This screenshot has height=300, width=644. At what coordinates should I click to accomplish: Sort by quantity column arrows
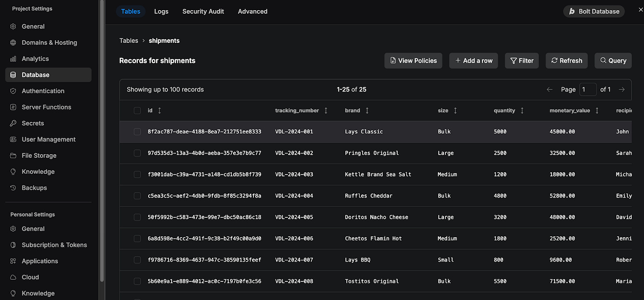[522, 110]
